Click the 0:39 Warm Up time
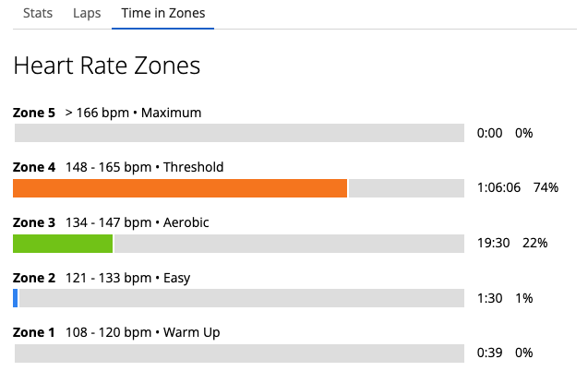The height and width of the screenshot is (383, 588). 490,353
